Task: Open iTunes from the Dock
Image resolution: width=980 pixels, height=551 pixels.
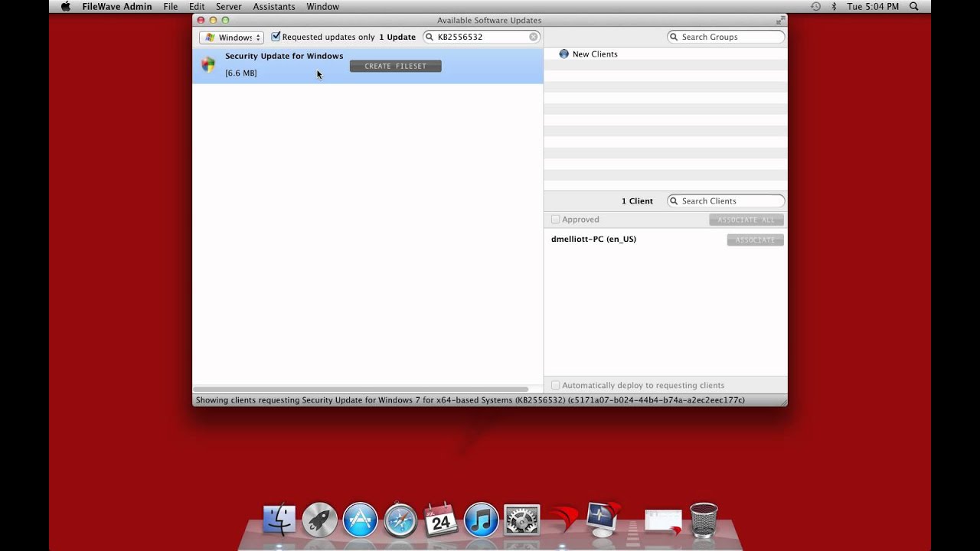Action: 482,520
